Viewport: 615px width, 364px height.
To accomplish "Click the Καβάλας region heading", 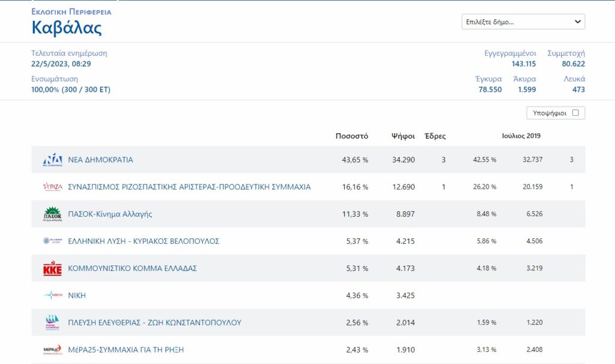I will point(67,28).
